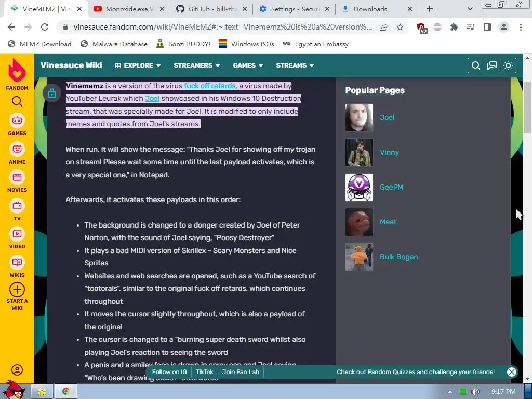Open the Fandom sidebar search icon
The height and width of the screenshot is (399, 532).
(x=17, y=101)
